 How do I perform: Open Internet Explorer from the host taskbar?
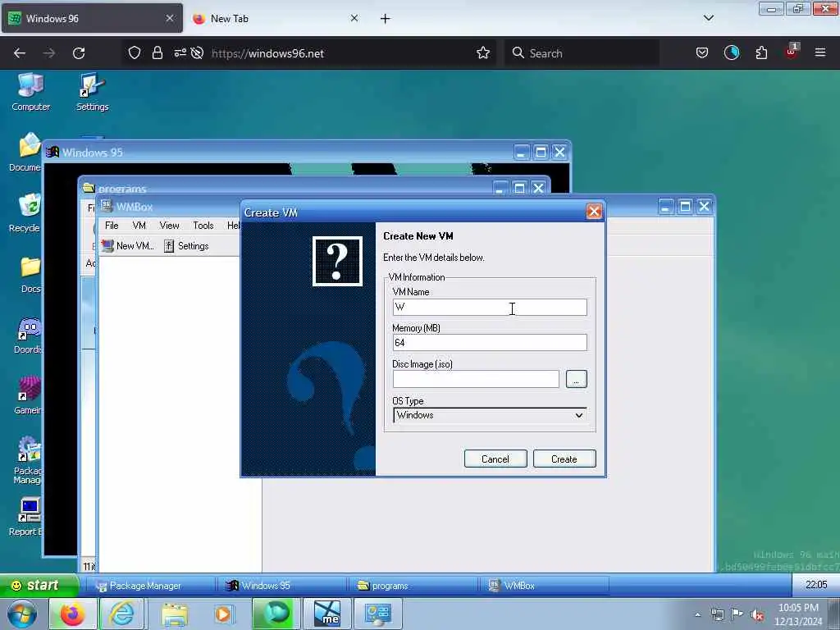click(121, 614)
